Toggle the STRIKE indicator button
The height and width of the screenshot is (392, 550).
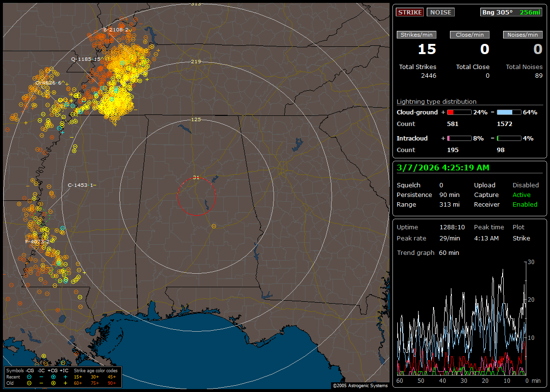coord(410,13)
